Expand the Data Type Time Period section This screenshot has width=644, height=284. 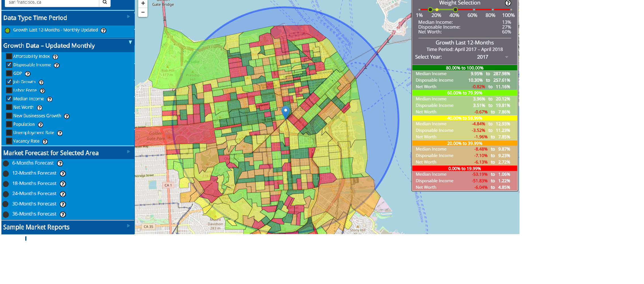[68, 18]
